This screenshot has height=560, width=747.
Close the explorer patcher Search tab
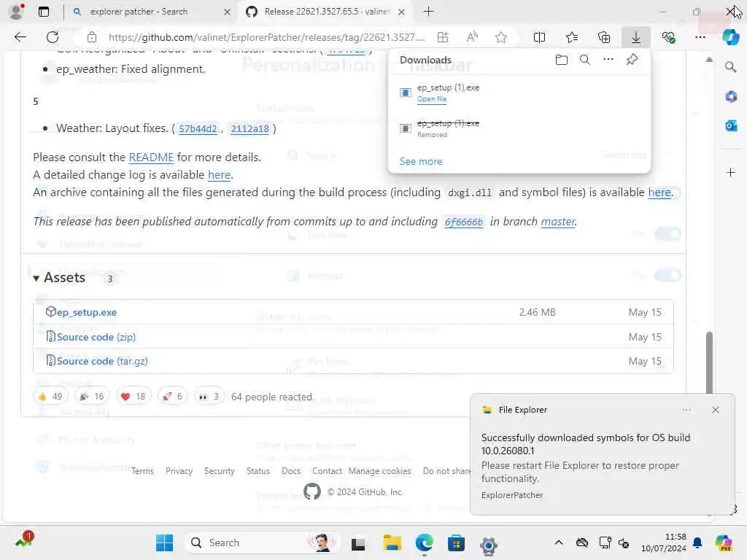[x=228, y=12]
